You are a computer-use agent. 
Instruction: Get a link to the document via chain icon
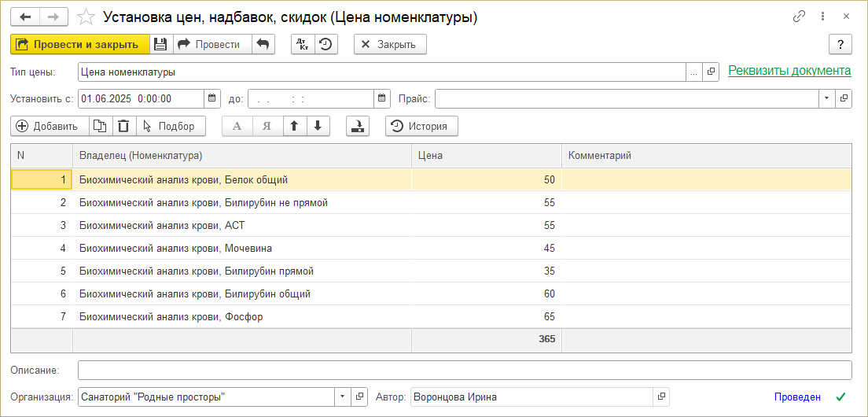(800, 16)
